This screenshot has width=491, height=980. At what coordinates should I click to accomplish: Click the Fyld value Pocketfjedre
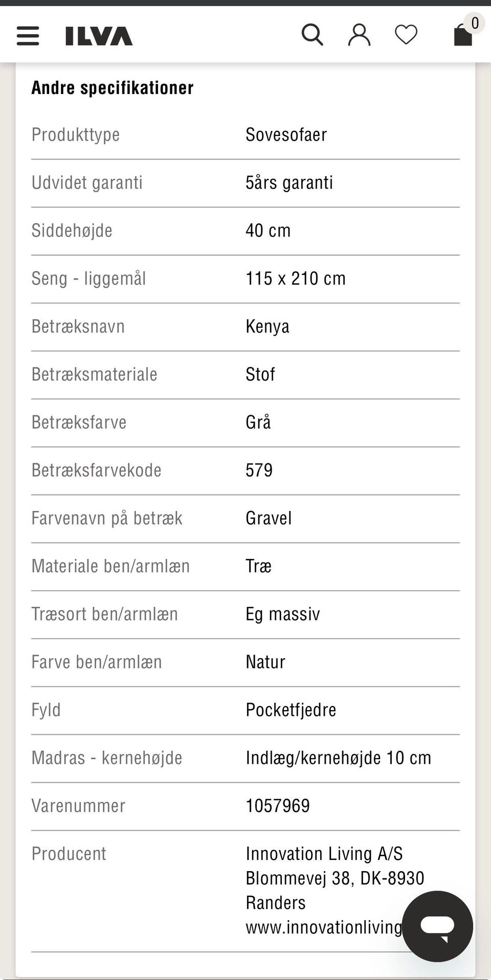(x=291, y=710)
